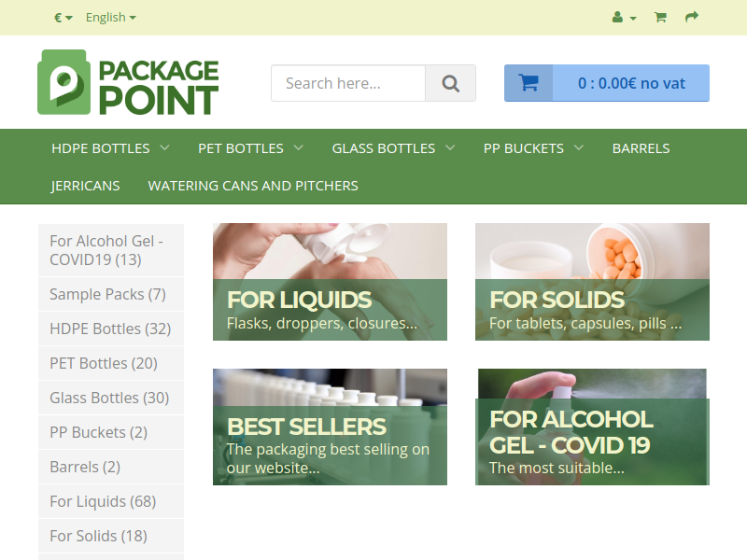Image resolution: width=747 pixels, height=560 pixels.
Task: Click the small cart icon in top bar
Action: point(660,18)
